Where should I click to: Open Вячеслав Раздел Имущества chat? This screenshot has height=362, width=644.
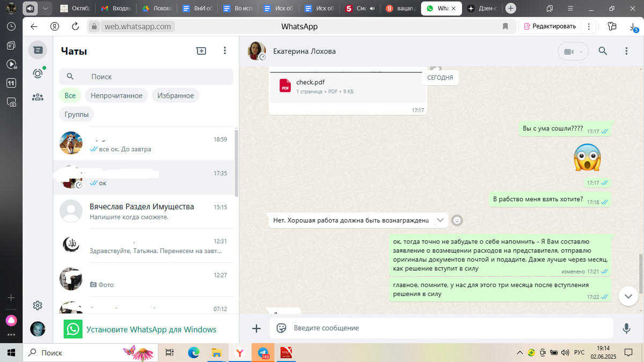click(x=144, y=211)
